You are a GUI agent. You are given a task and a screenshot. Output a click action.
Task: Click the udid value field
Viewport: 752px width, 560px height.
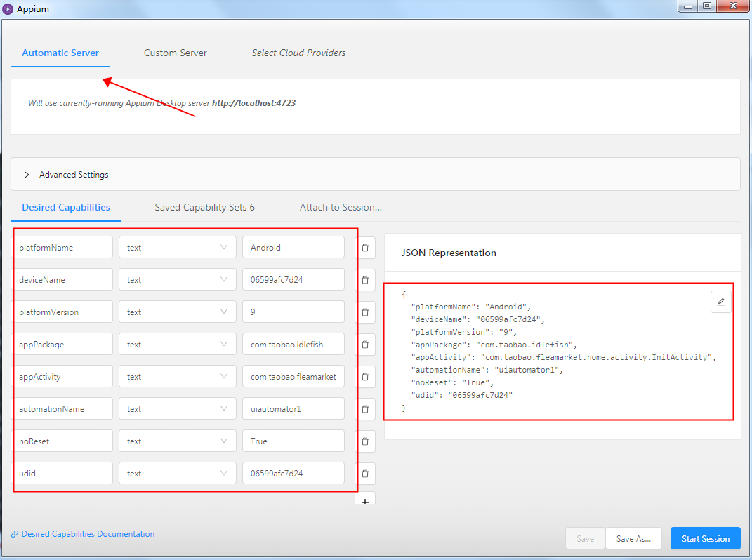tap(293, 473)
